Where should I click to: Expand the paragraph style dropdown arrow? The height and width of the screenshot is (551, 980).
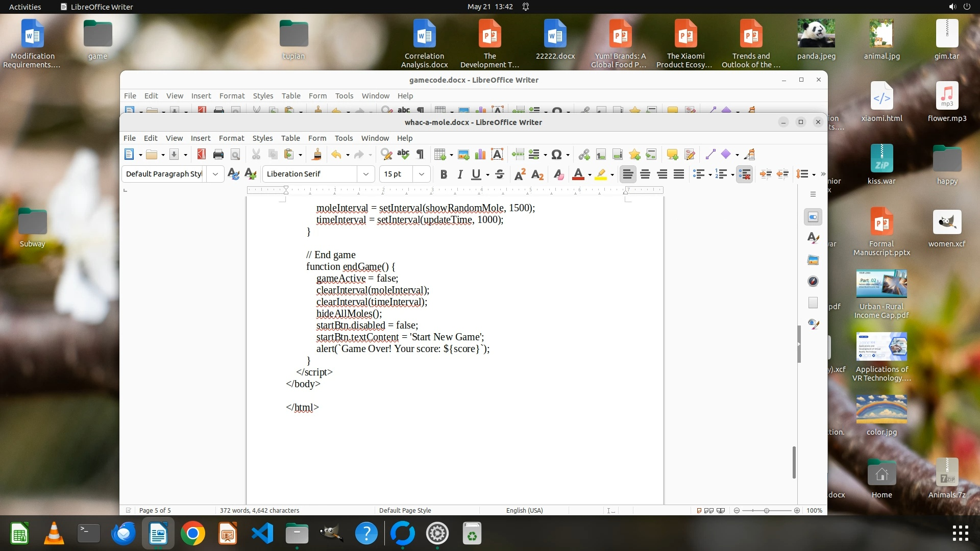(215, 174)
